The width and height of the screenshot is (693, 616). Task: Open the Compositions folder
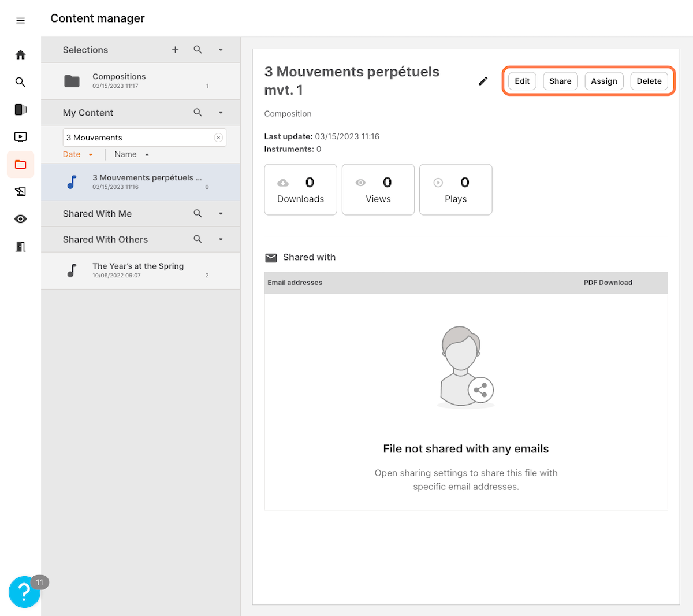[119, 81]
